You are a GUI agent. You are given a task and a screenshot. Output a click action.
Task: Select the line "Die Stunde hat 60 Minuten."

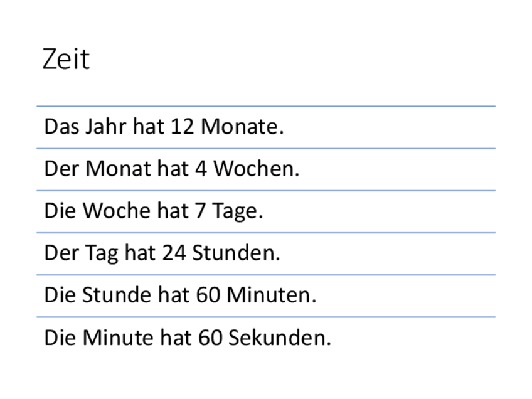point(180,295)
